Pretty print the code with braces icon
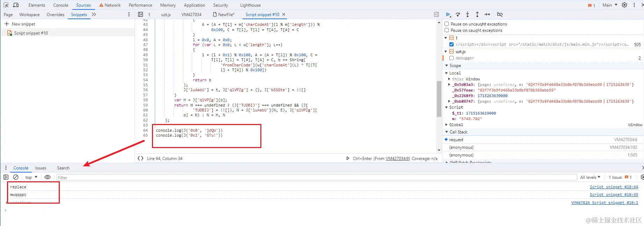 click(140, 158)
